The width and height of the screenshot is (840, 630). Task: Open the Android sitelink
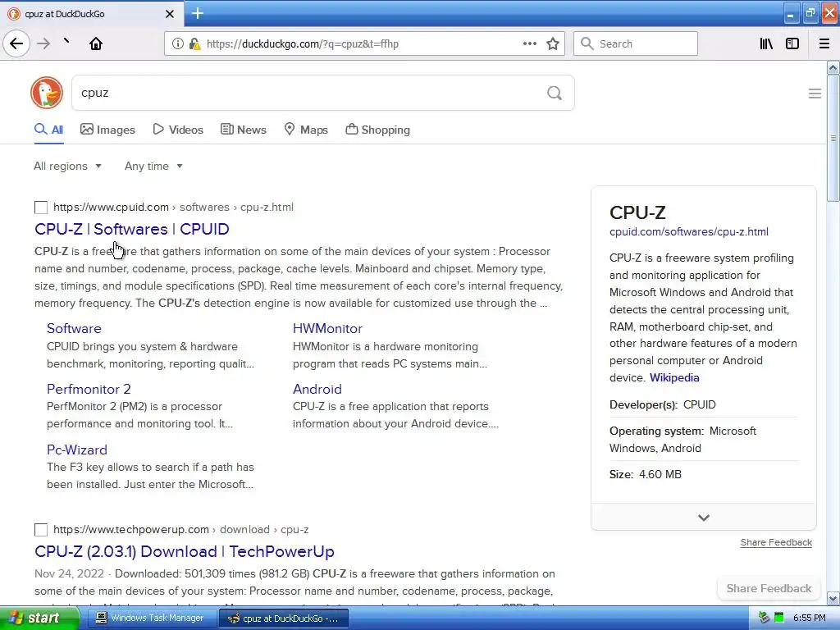click(x=317, y=389)
